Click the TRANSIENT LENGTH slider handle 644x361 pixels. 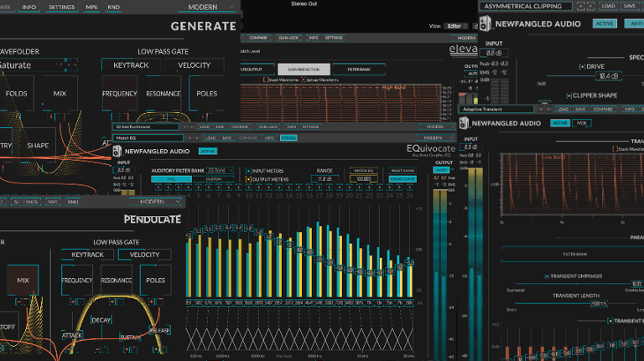coord(599,303)
